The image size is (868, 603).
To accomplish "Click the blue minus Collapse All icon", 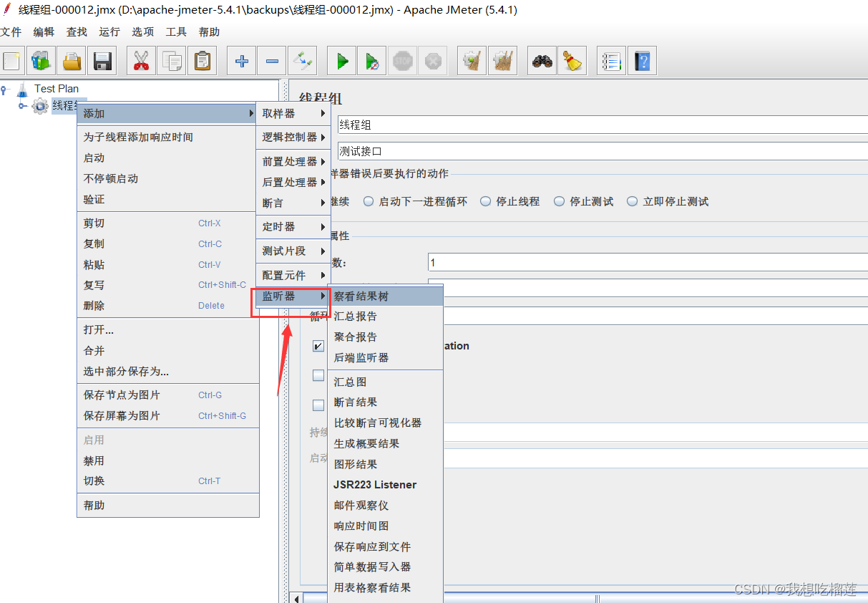I will [272, 61].
